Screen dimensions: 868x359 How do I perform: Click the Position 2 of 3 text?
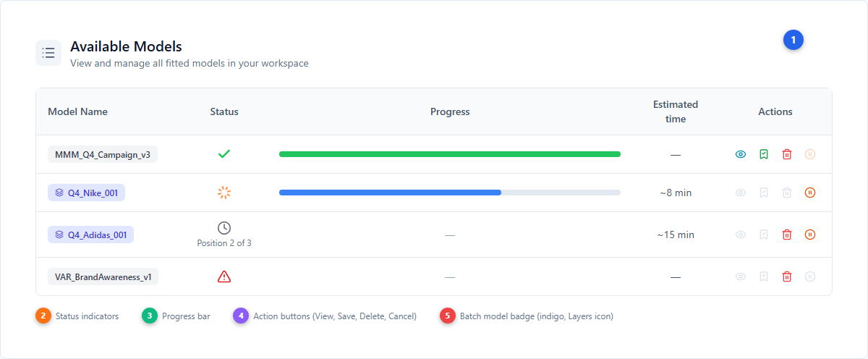(224, 243)
